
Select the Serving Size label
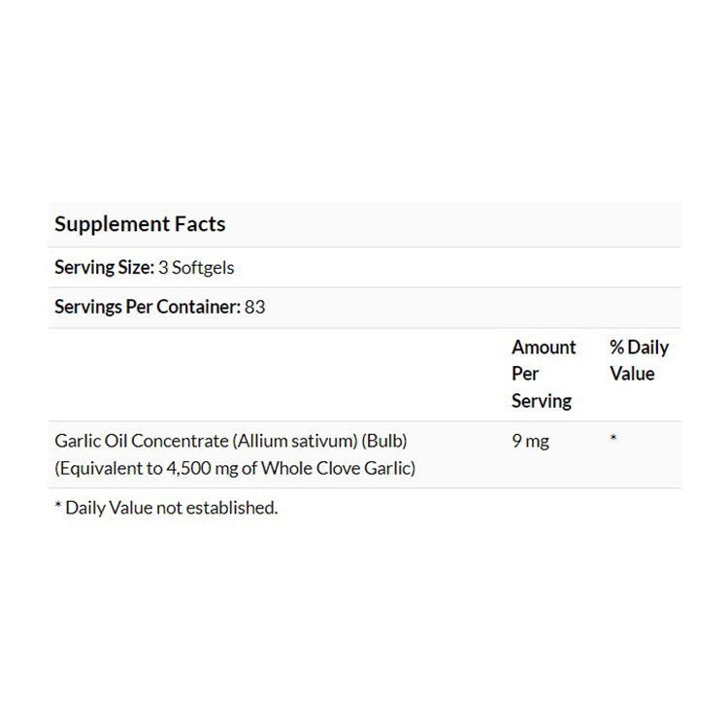tap(103, 267)
